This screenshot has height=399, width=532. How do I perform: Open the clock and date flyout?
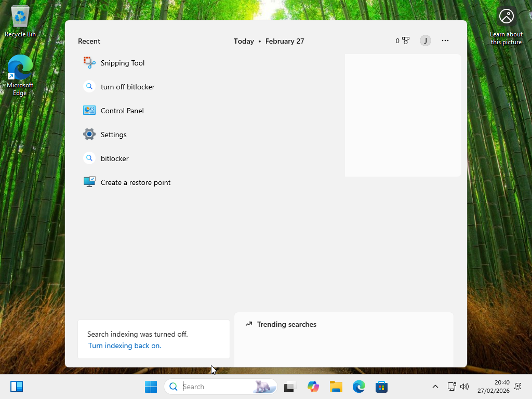point(494,387)
